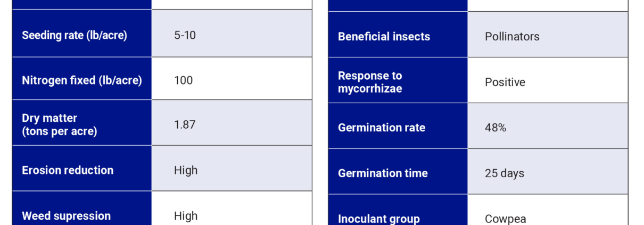Click the 'Beneficial insects' label cell

[x=384, y=37]
